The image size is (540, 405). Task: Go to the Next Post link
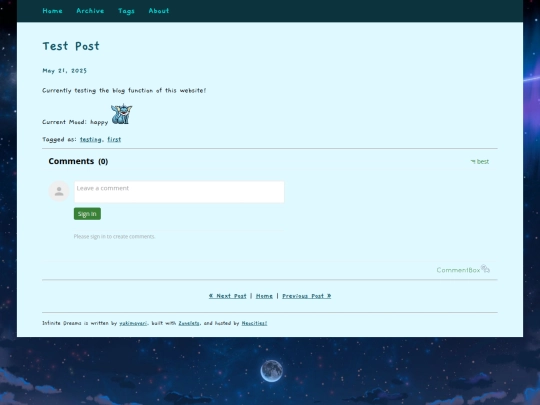click(x=228, y=296)
